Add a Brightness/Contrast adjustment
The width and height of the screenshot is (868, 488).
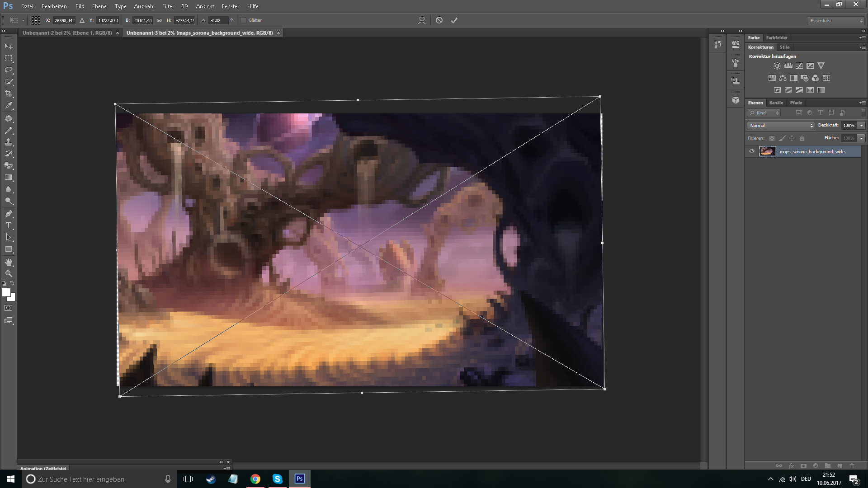click(x=777, y=66)
